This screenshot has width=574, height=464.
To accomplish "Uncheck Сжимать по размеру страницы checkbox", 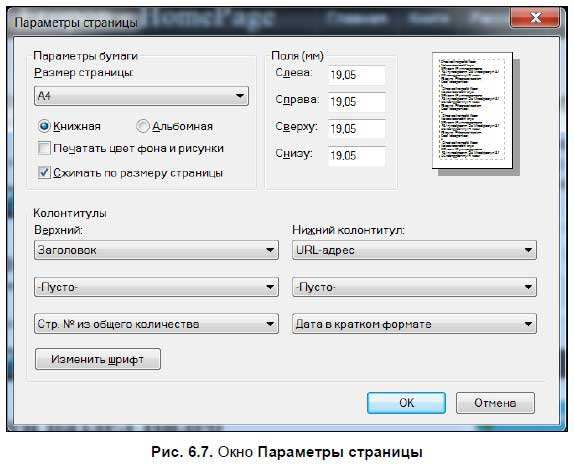I will (x=44, y=172).
